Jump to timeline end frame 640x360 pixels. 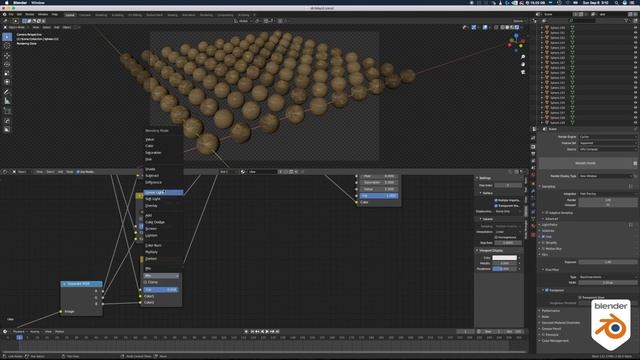click(278, 332)
